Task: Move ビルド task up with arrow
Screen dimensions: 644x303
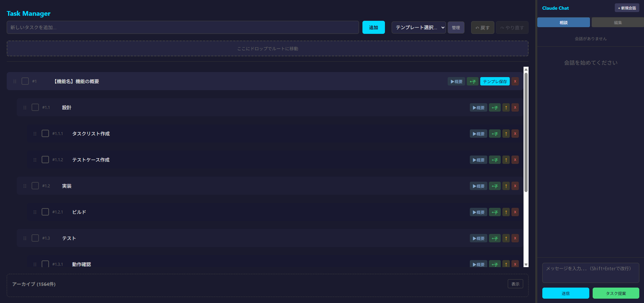Action: tap(506, 212)
